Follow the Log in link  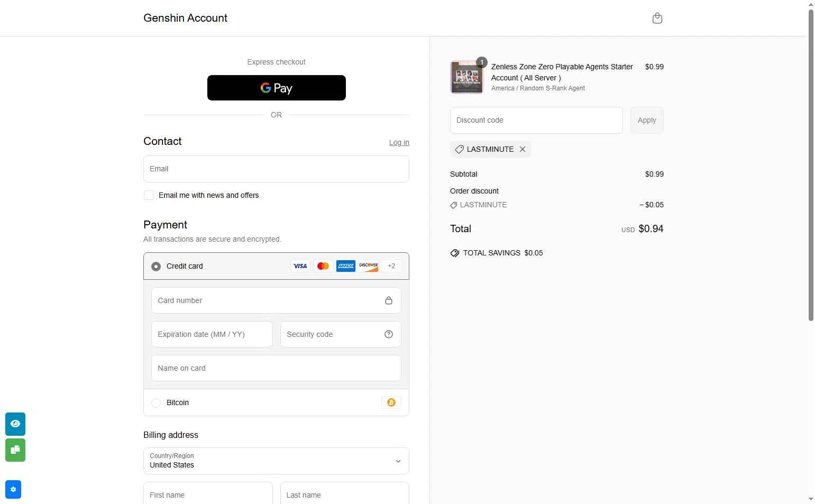[x=399, y=142]
